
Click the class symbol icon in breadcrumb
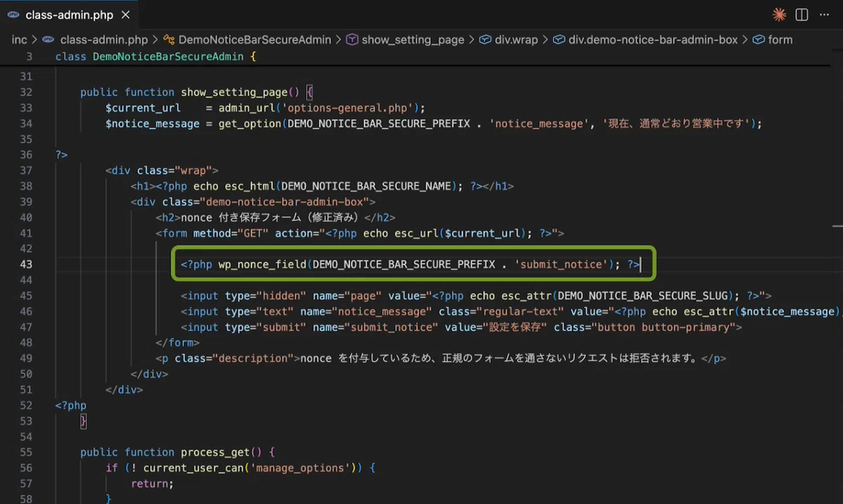tap(169, 40)
